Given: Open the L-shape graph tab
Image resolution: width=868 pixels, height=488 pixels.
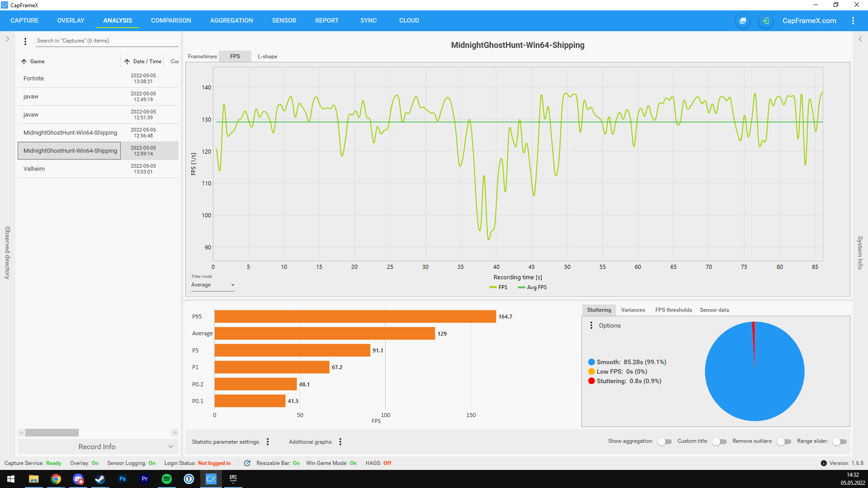Looking at the screenshot, I should [x=267, y=56].
